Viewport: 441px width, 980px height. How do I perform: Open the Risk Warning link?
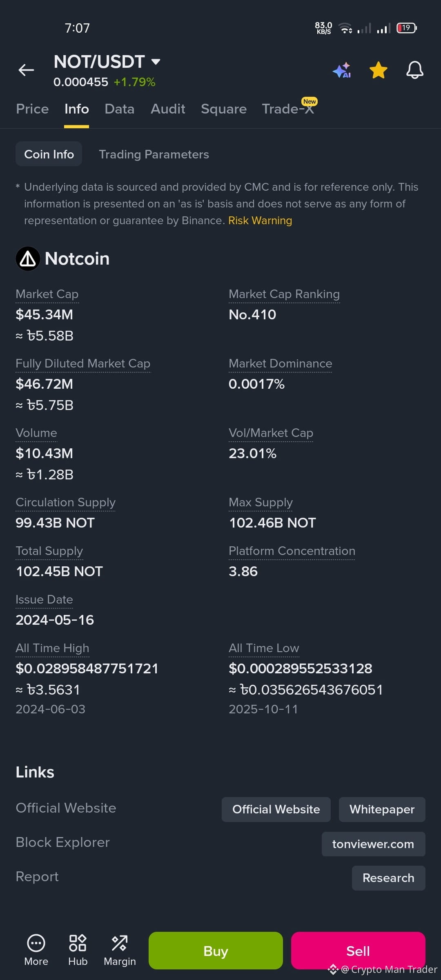tap(260, 220)
